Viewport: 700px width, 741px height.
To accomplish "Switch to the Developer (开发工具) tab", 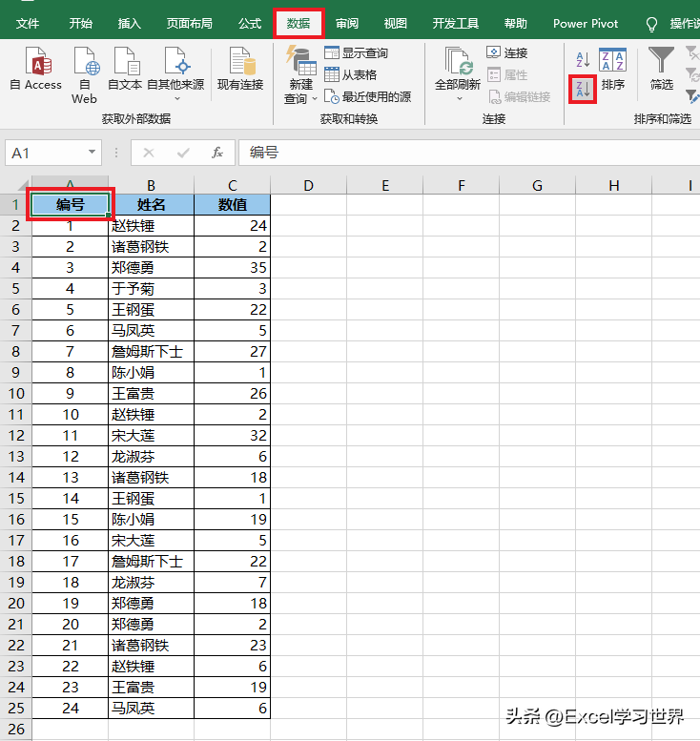I will point(456,24).
